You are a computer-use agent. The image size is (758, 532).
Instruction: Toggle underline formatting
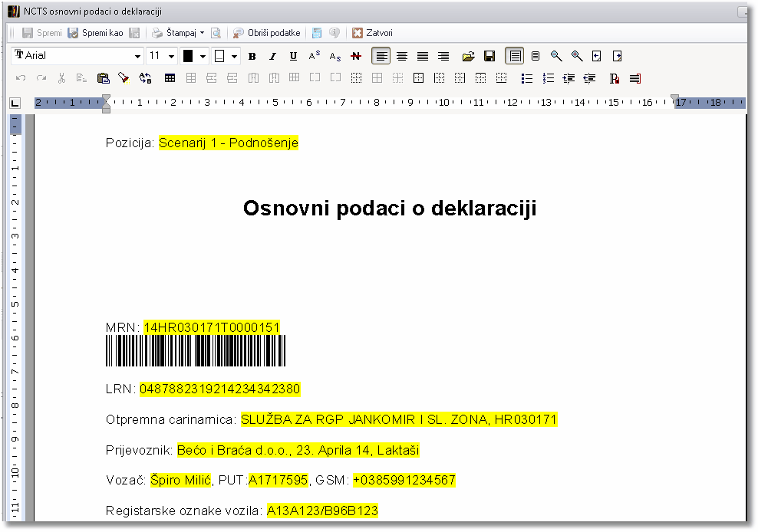tap(293, 56)
